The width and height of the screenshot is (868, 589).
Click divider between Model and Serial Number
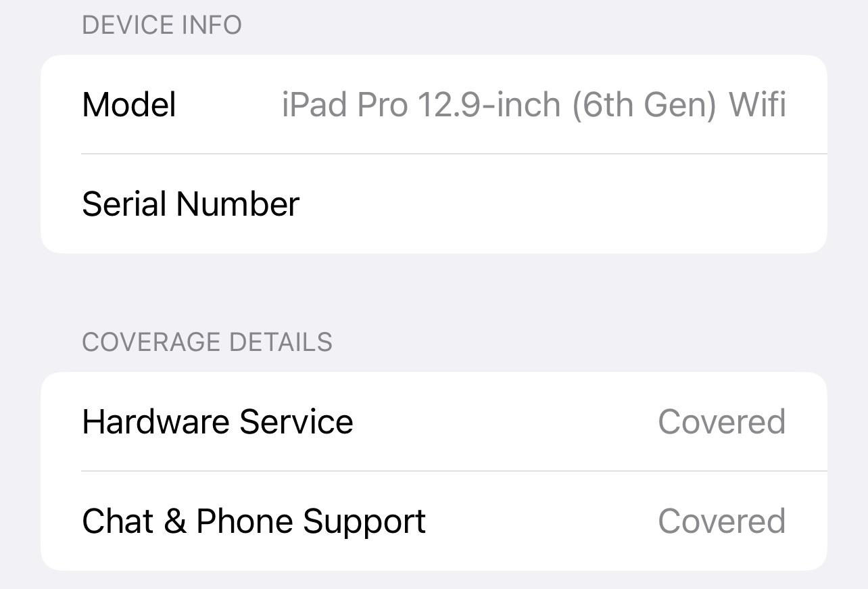pyautogui.click(x=454, y=154)
